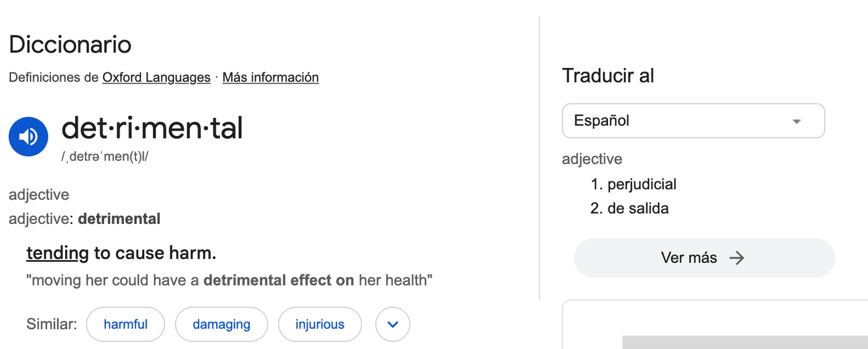Screen dimensions: 868x349
Task: Click the arrow icon beside Ver más
Action: coord(737,258)
